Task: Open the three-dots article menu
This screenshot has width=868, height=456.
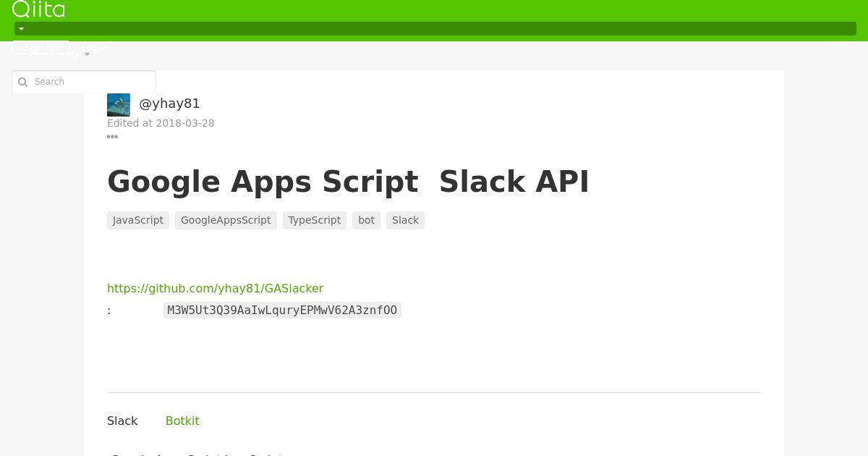Action: 112,136
